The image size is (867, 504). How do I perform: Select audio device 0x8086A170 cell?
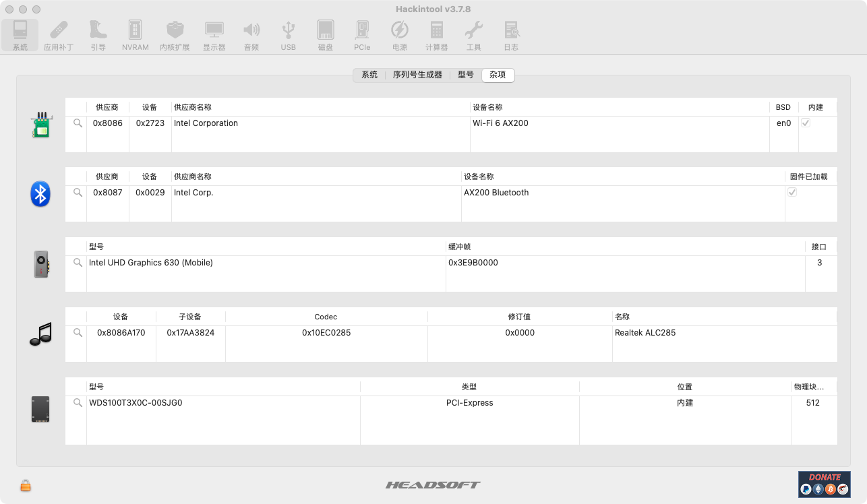[x=121, y=333]
